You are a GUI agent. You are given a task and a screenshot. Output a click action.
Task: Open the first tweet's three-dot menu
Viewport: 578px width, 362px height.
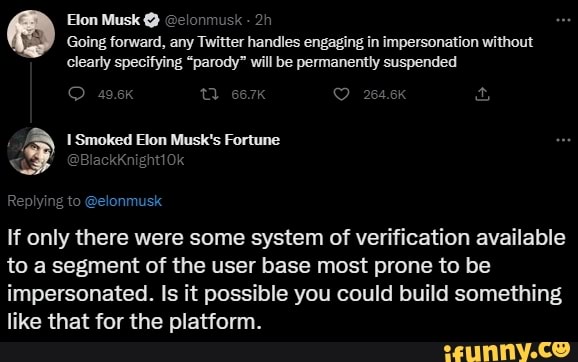[x=563, y=20]
